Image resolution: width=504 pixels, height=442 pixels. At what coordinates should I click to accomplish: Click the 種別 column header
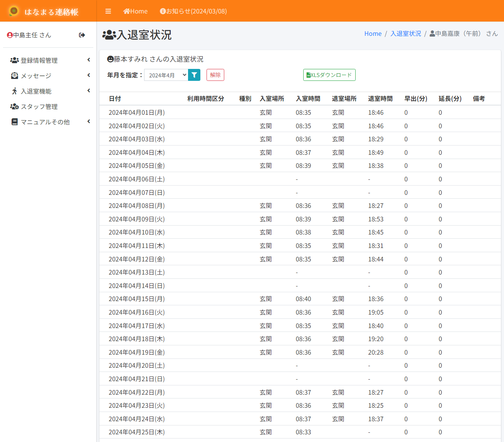pyautogui.click(x=245, y=99)
